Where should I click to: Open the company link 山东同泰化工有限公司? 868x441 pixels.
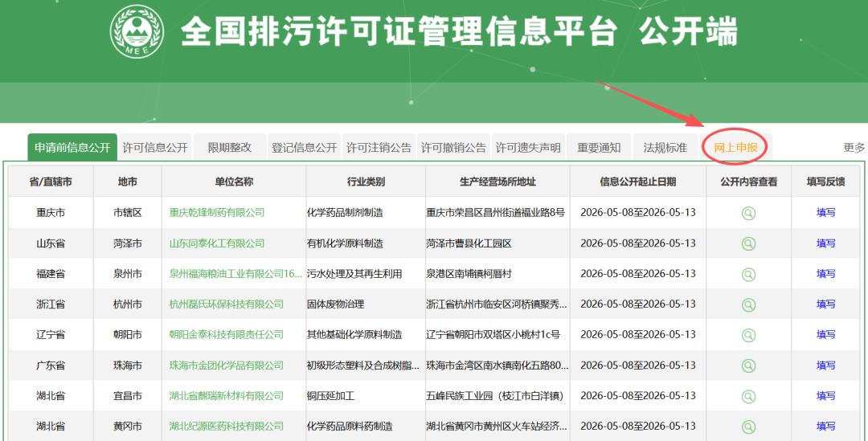[x=217, y=243]
